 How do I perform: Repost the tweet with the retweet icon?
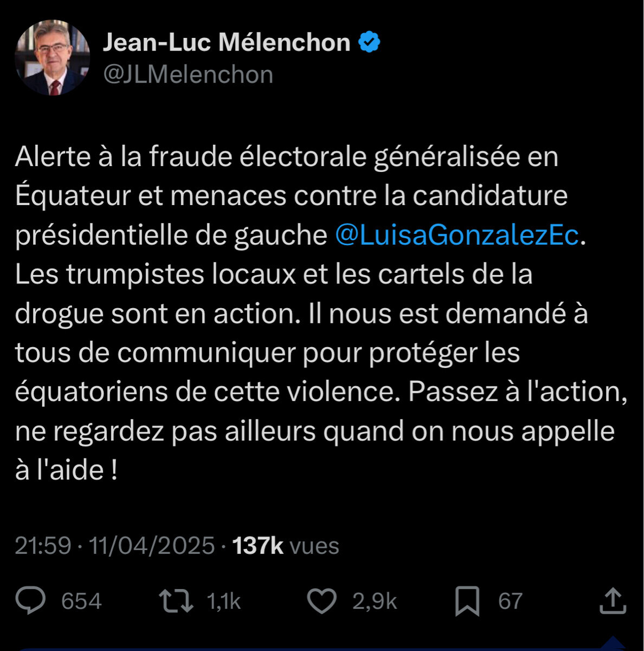coord(176,601)
